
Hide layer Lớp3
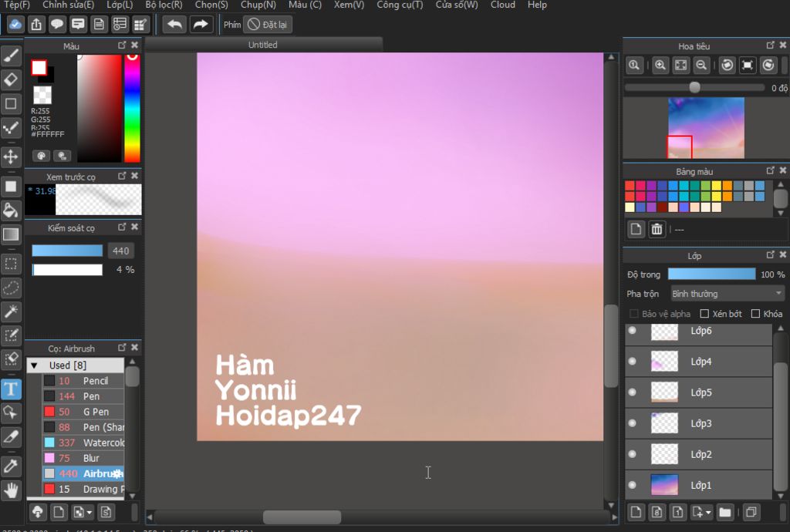[633, 423]
